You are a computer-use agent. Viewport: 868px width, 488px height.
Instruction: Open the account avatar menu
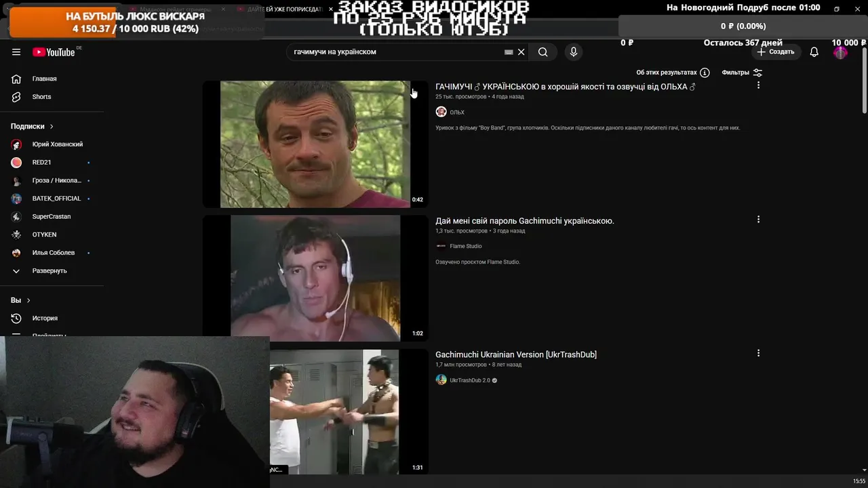[840, 52]
